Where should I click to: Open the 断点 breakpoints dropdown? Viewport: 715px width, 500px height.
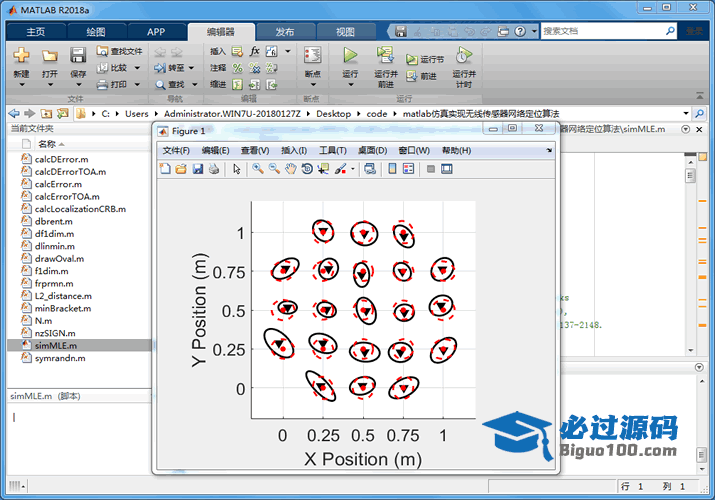coord(312,85)
